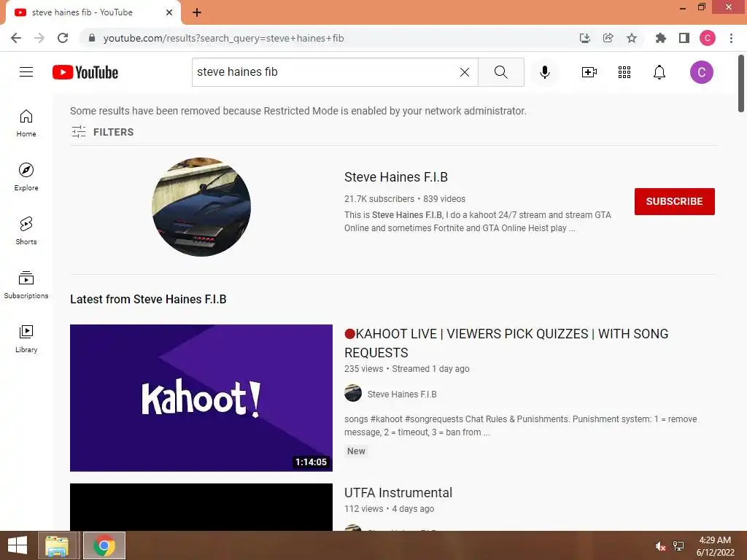This screenshot has height=560, width=747.
Task: Clear the search box with X
Action: [x=465, y=72]
